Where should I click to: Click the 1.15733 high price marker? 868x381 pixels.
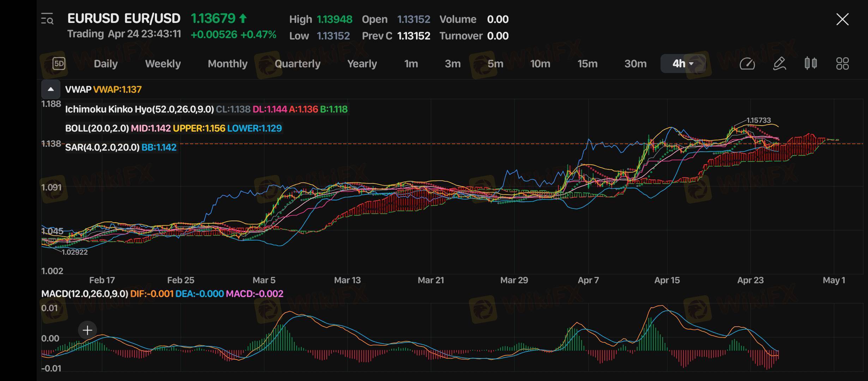point(758,120)
